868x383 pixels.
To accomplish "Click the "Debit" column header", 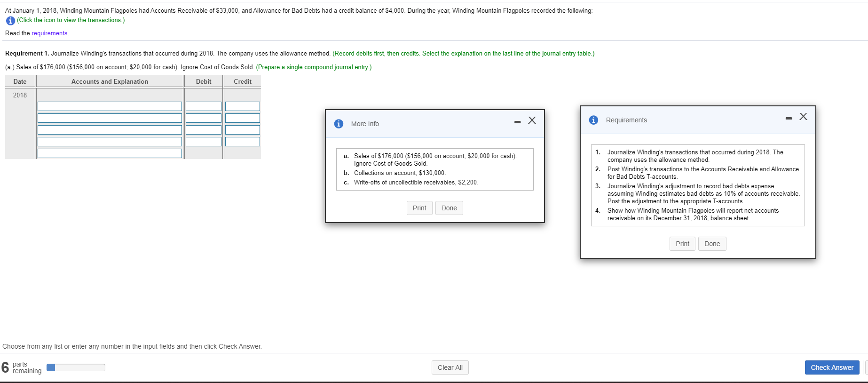I will [204, 81].
